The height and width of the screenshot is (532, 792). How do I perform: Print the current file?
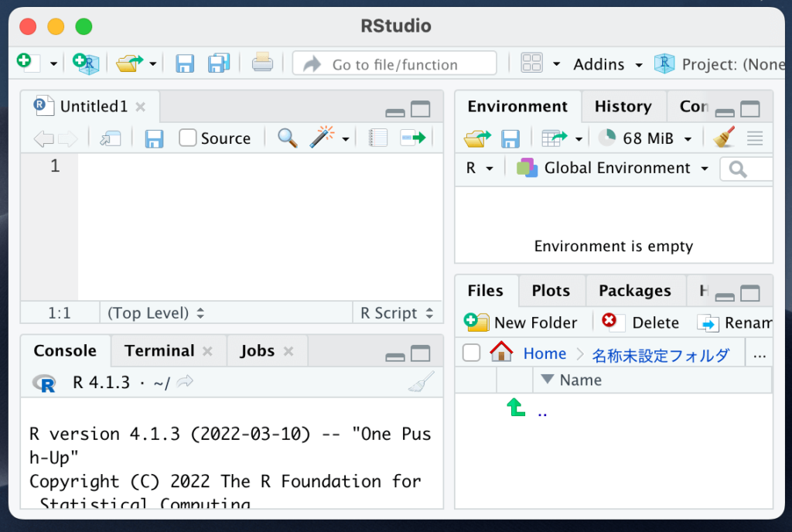point(262,63)
